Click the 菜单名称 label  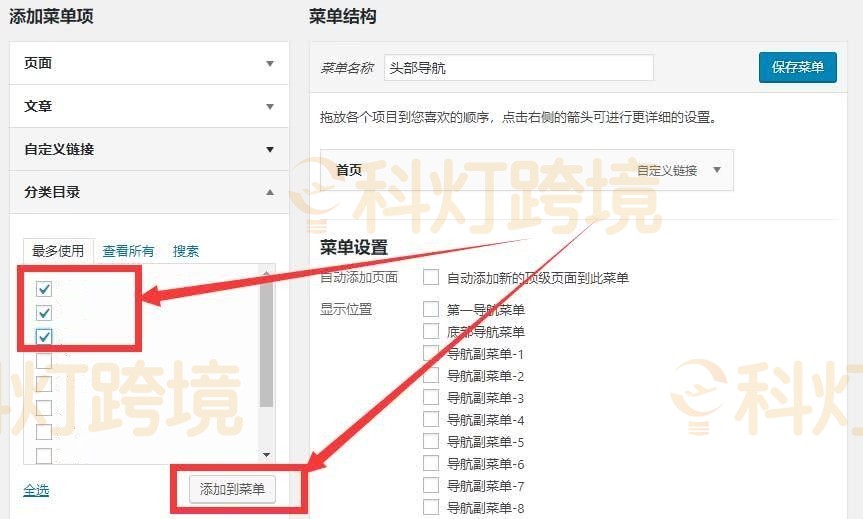[347, 68]
